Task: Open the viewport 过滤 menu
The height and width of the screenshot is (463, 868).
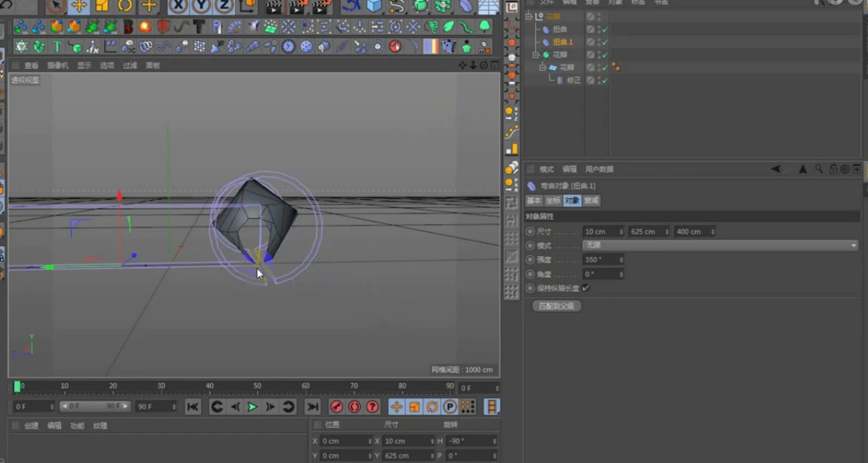Action: [x=130, y=65]
